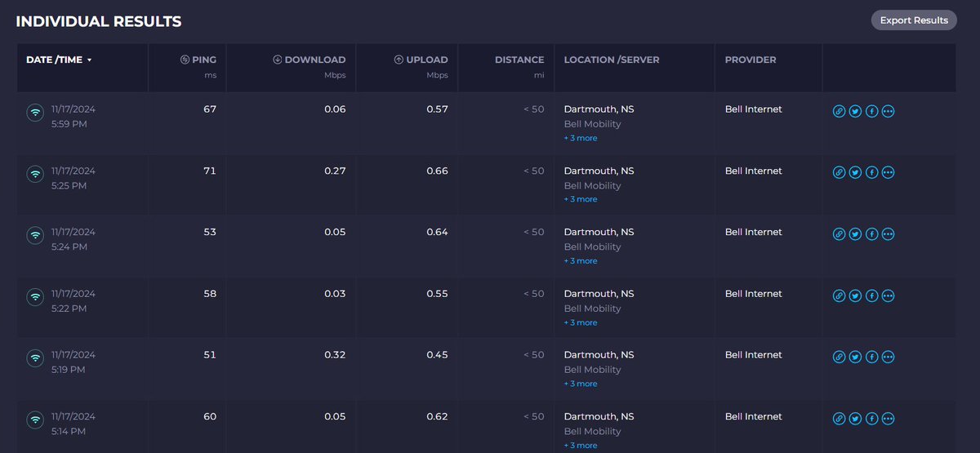This screenshot has width=980, height=453.
Task: Click the Individual Results heading
Action: [x=99, y=22]
